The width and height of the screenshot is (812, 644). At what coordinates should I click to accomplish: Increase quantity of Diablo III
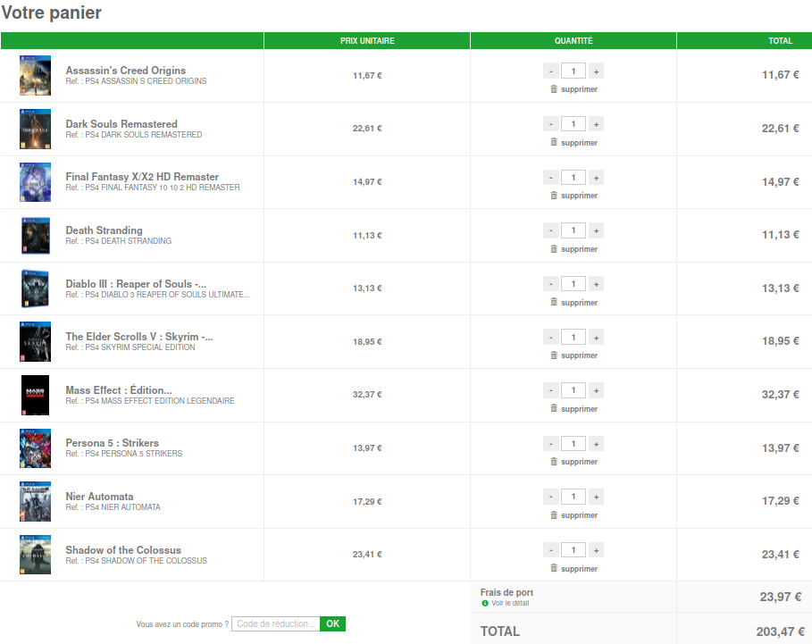pyautogui.click(x=596, y=284)
